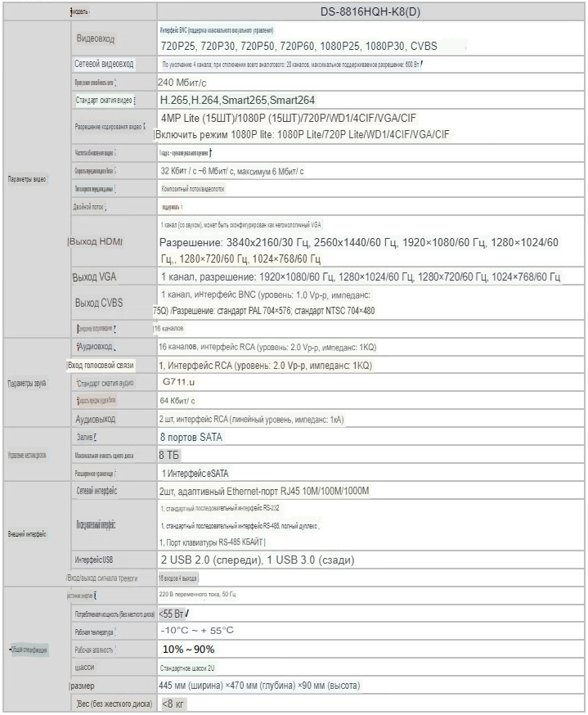The height and width of the screenshot is (715, 588).
Task: Click the '8 портов SATA' value
Action: [x=191, y=438]
